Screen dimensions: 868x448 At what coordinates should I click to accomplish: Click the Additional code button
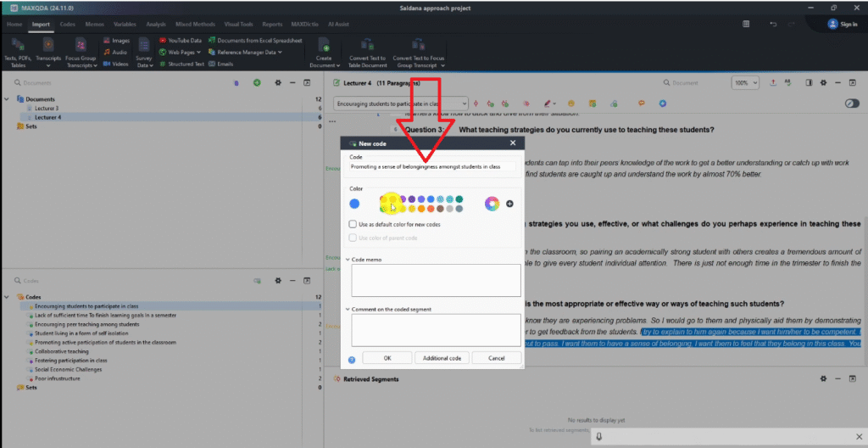pos(442,358)
